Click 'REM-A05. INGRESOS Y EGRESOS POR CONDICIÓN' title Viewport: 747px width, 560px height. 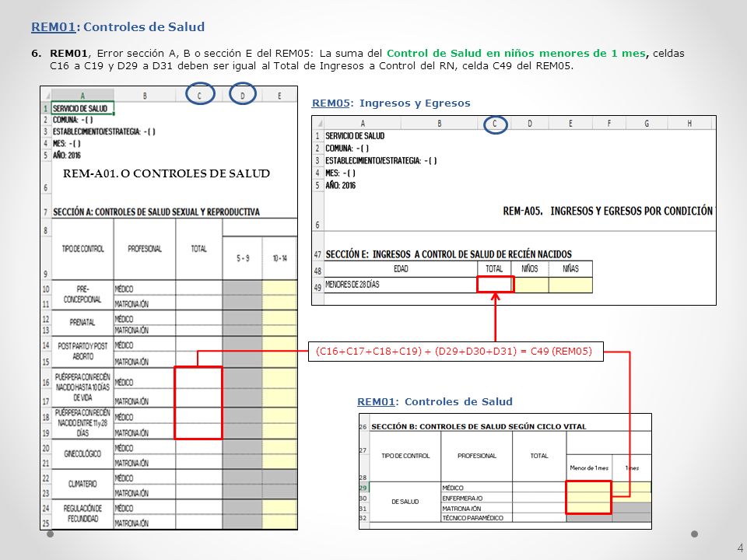[x=608, y=211]
